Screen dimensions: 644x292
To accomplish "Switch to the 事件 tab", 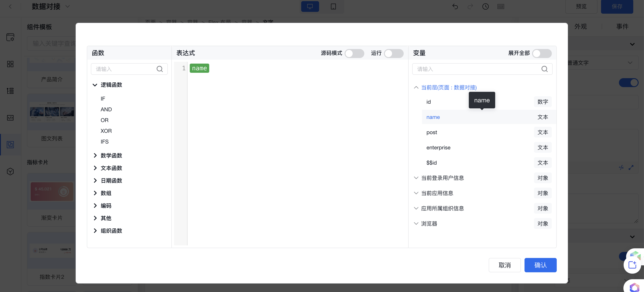I will pos(622,26).
